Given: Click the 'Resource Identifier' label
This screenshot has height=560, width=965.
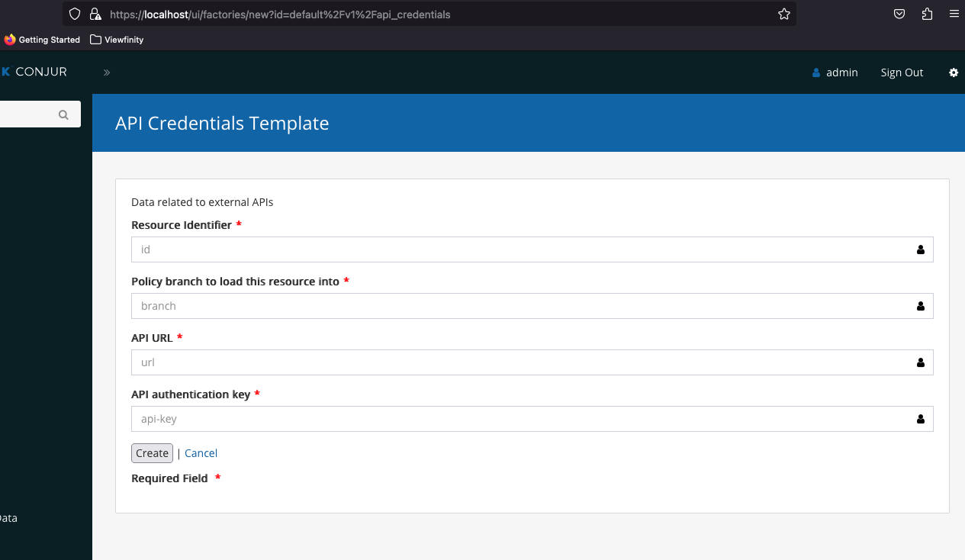Looking at the screenshot, I should 182,225.
